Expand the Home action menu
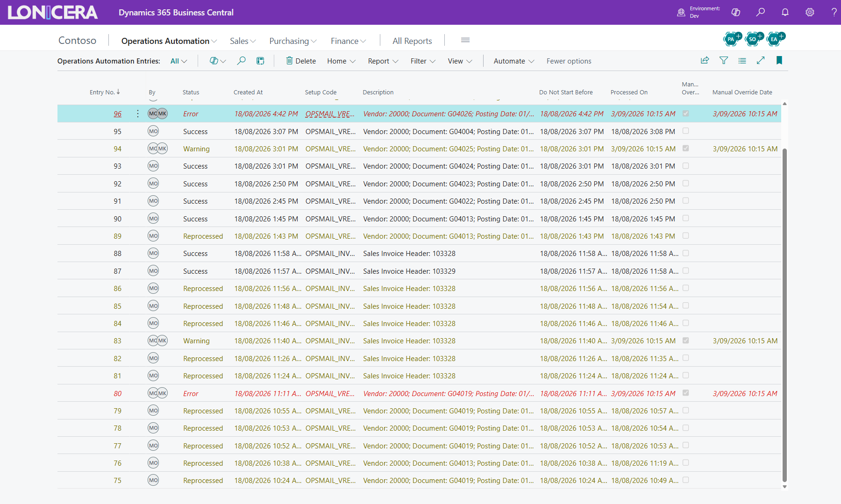The height and width of the screenshot is (504, 841). [342, 61]
